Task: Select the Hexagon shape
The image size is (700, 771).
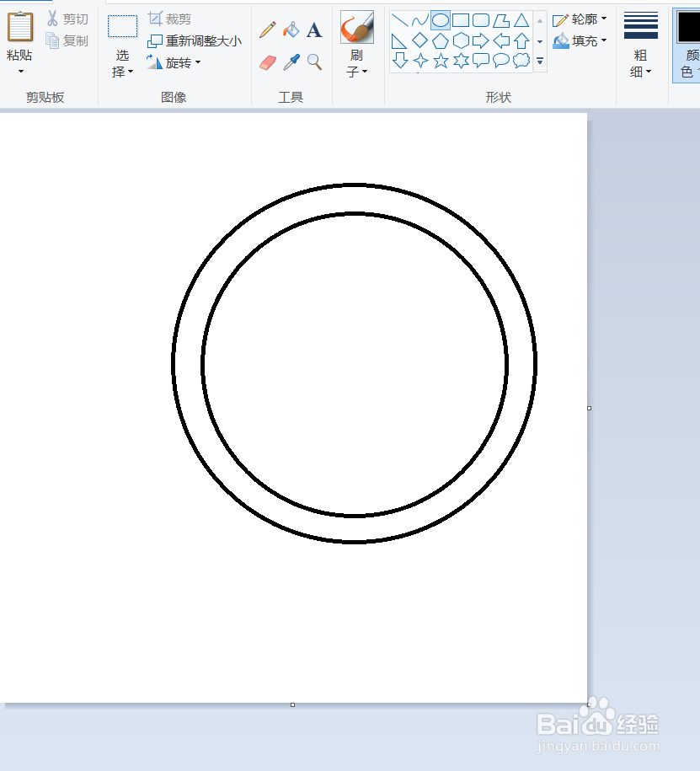Action: click(x=461, y=40)
